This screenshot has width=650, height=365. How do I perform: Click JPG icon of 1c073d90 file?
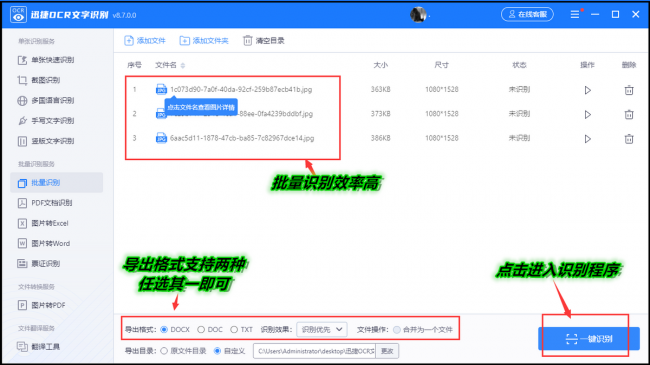point(161,89)
